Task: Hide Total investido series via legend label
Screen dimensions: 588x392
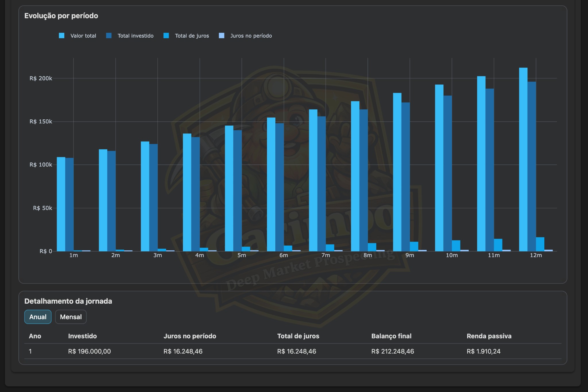Action: click(x=136, y=36)
